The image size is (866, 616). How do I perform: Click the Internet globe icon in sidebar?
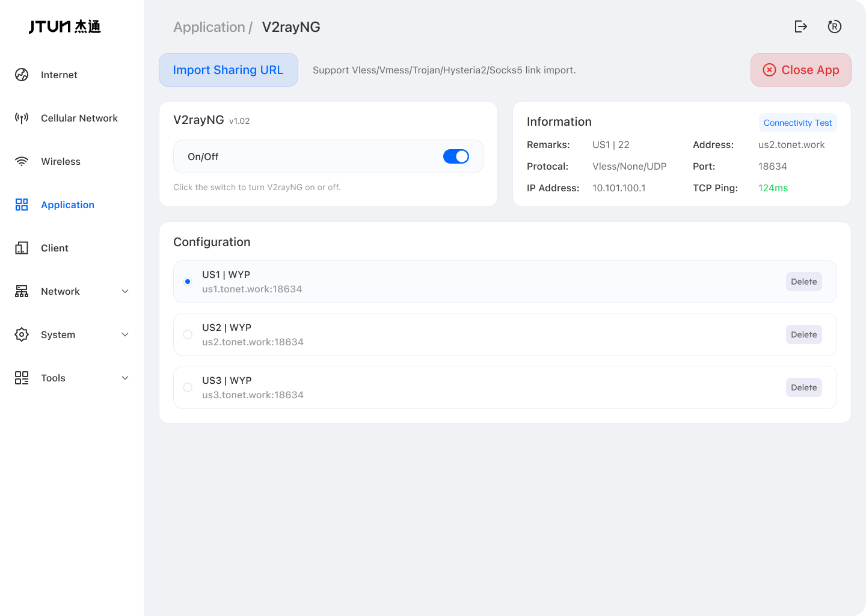pyautogui.click(x=22, y=75)
